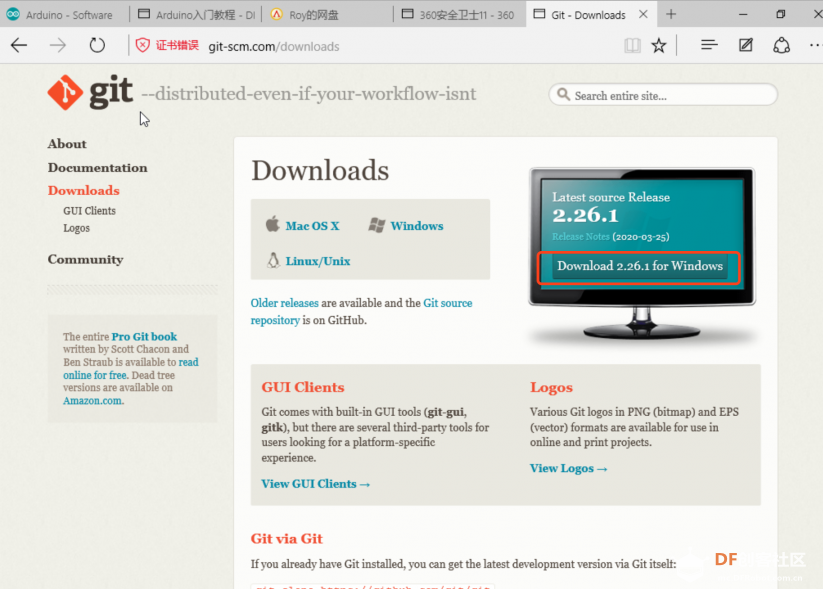Image resolution: width=823 pixels, height=589 pixels.
Task: Click View Logos arrow link
Action: 568,468
